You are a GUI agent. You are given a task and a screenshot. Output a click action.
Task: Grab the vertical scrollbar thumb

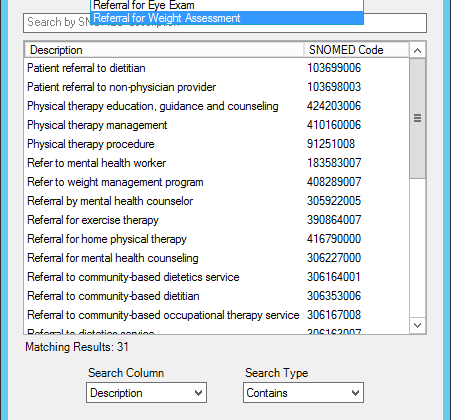pos(417,118)
